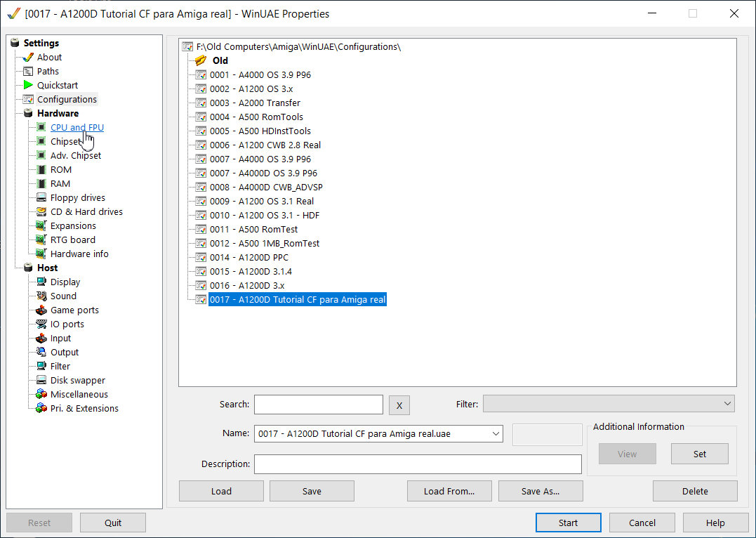
Task: Select config 0016 - A1200D 3.x
Action: (247, 285)
